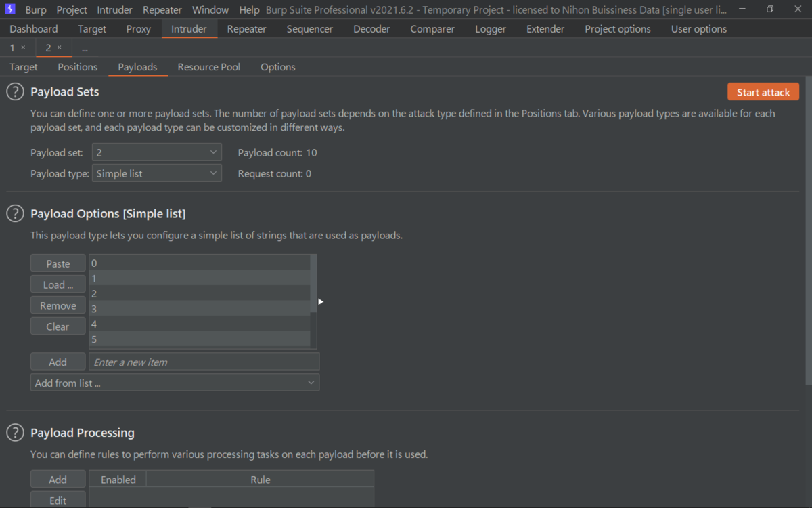The width and height of the screenshot is (812, 508).
Task: Select payload list item 2
Action: point(200,293)
